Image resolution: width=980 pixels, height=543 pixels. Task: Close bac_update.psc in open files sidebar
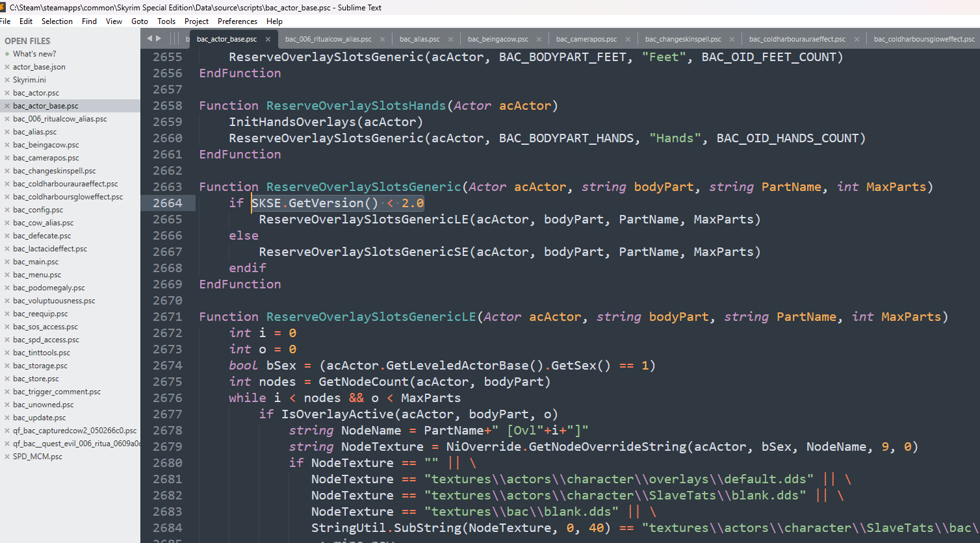[7, 418]
